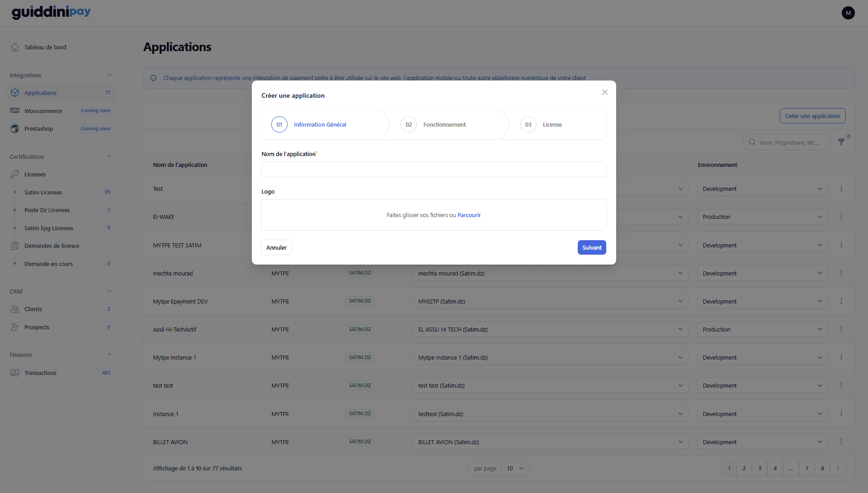Open license dropdown EL ASSLI HI TECH

(550, 329)
